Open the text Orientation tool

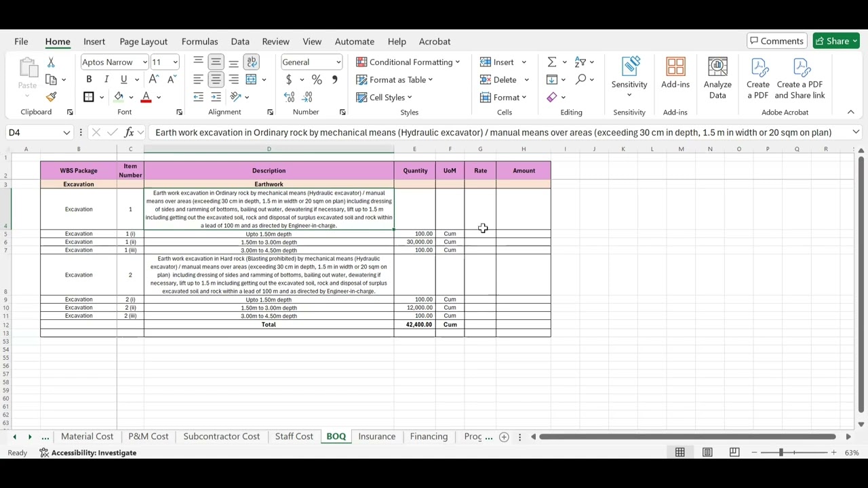click(235, 97)
